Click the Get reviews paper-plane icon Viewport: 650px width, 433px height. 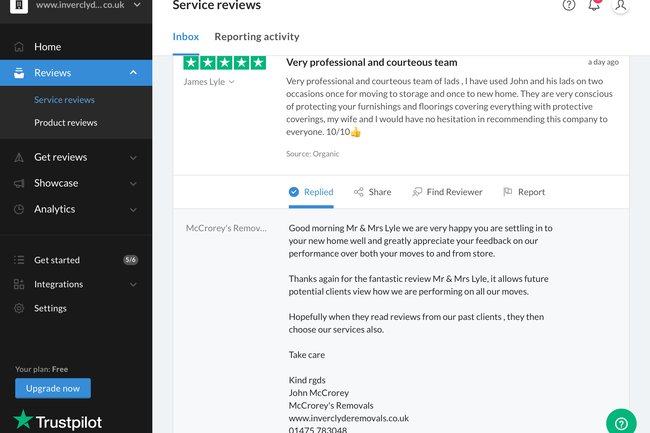[x=19, y=157]
